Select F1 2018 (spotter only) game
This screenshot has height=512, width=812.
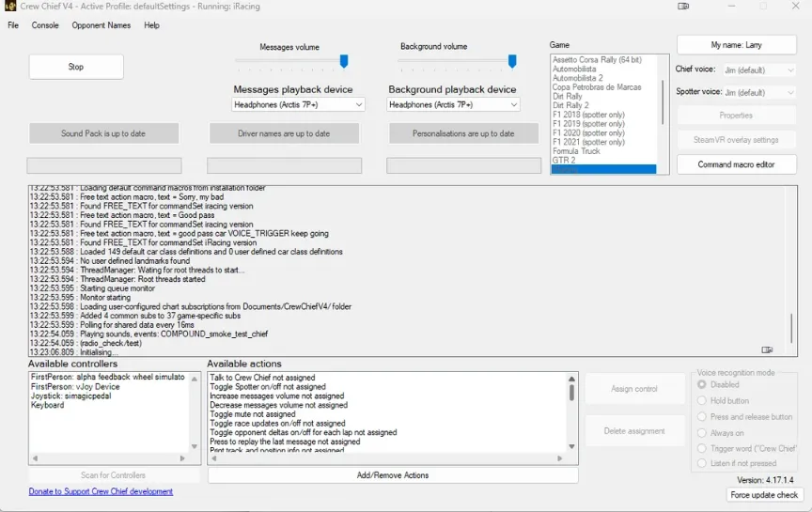point(589,115)
